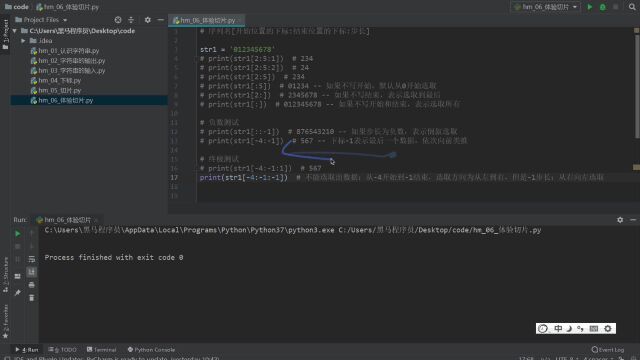
Task: Clear all run console output
Action: pos(31,298)
